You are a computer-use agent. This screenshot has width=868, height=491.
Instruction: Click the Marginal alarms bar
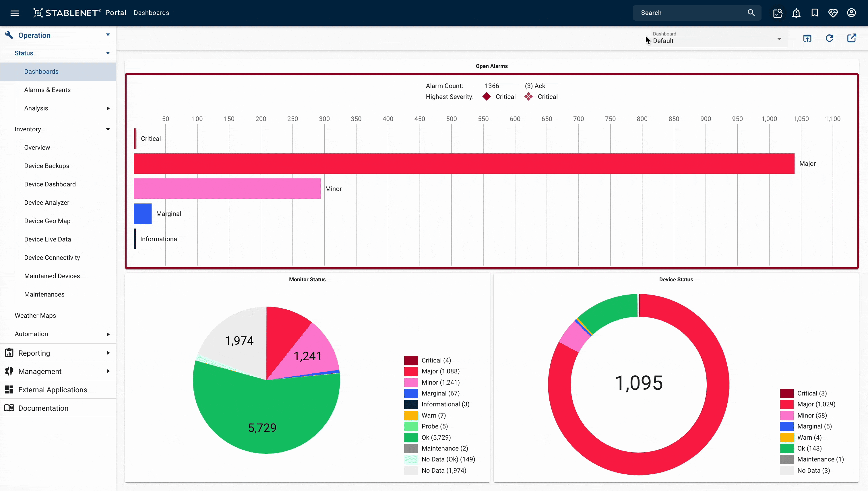click(x=143, y=214)
